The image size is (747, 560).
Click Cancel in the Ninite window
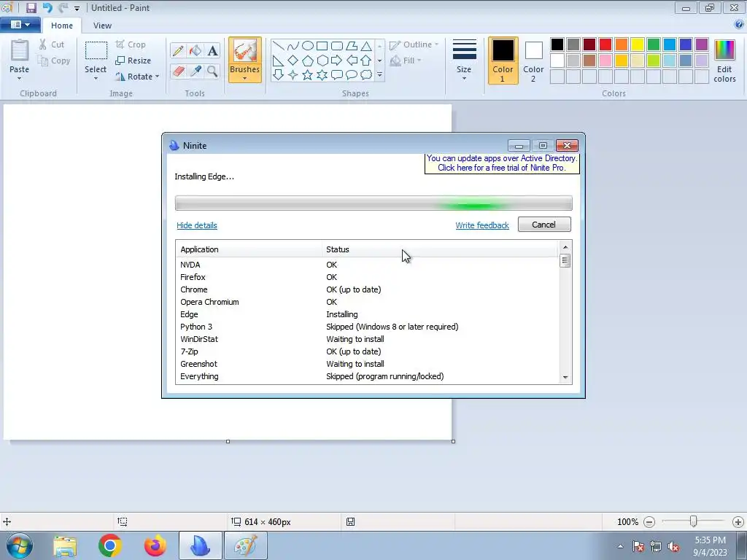point(544,225)
